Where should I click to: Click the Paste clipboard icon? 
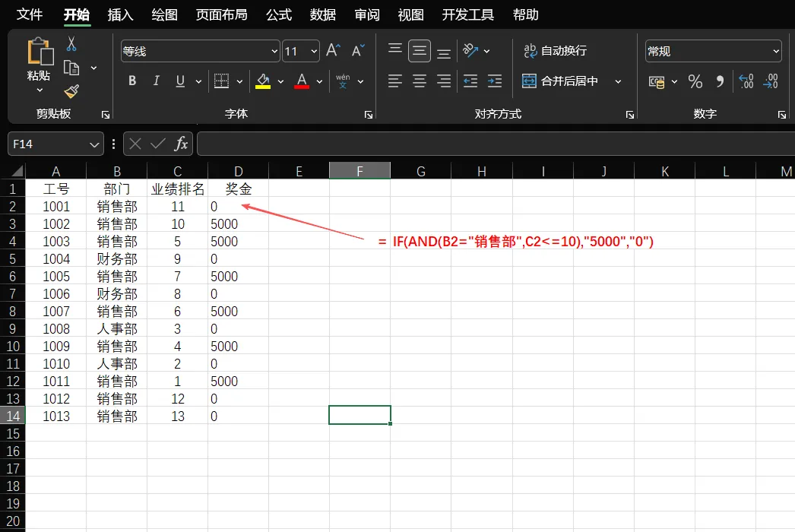point(40,51)
